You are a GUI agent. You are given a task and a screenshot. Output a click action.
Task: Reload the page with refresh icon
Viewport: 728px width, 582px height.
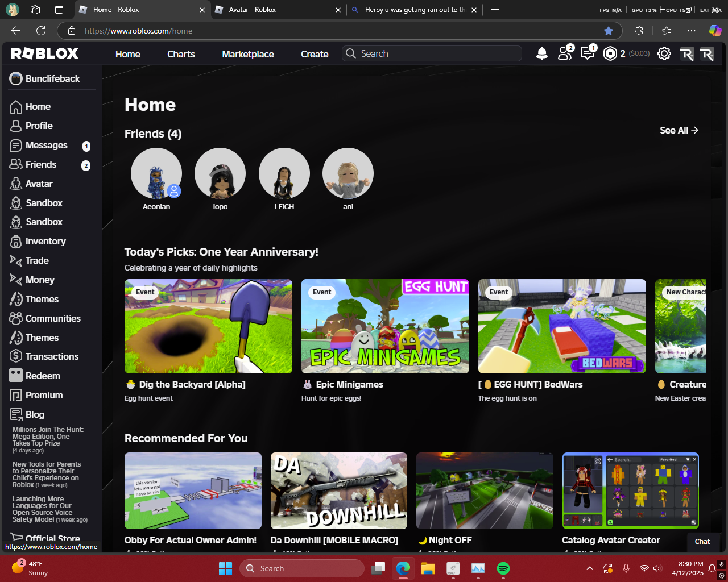(x=41, y=31)
